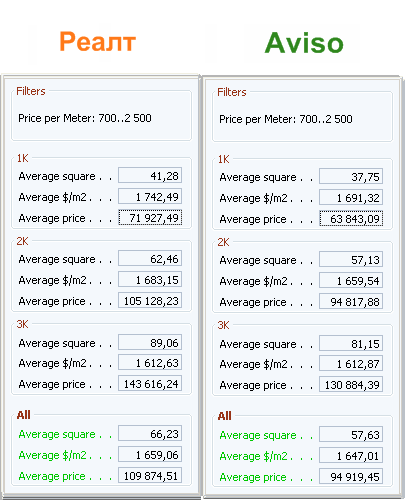Screen dimensions: 405x500
Task: Select Aviso All average price 94 919,45
Action: coord(351,476)
